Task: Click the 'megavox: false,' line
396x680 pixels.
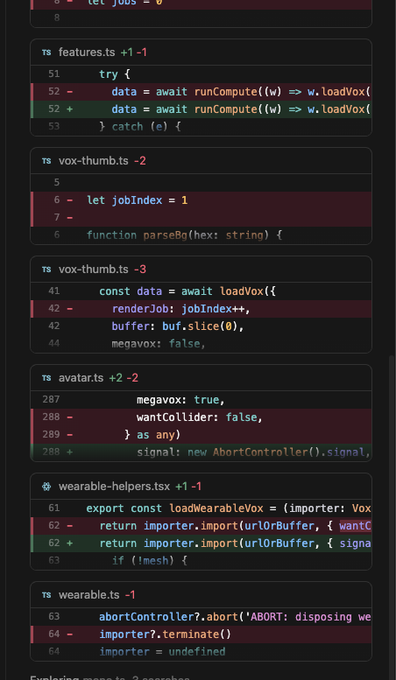Action: [201, 343]
